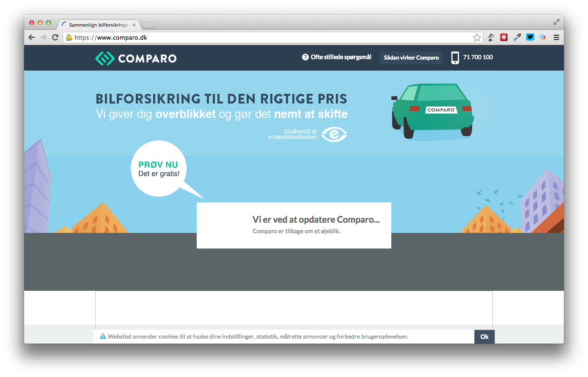Reload the page
The image size is (588, 377).
(x=55, y=38)
